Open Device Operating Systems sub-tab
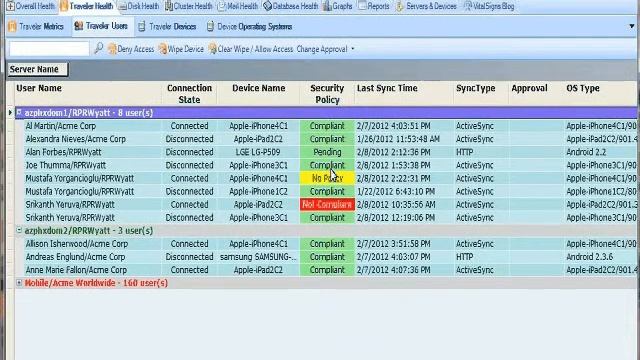 [249, 27]
